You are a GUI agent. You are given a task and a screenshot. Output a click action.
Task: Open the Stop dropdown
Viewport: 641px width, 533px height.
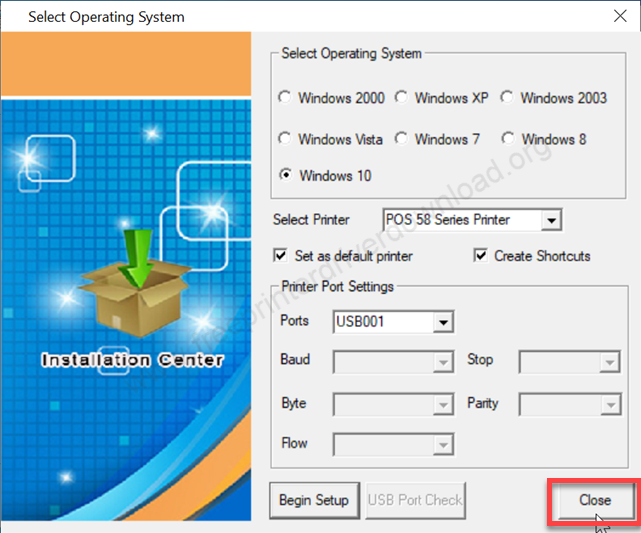(610, 362)
